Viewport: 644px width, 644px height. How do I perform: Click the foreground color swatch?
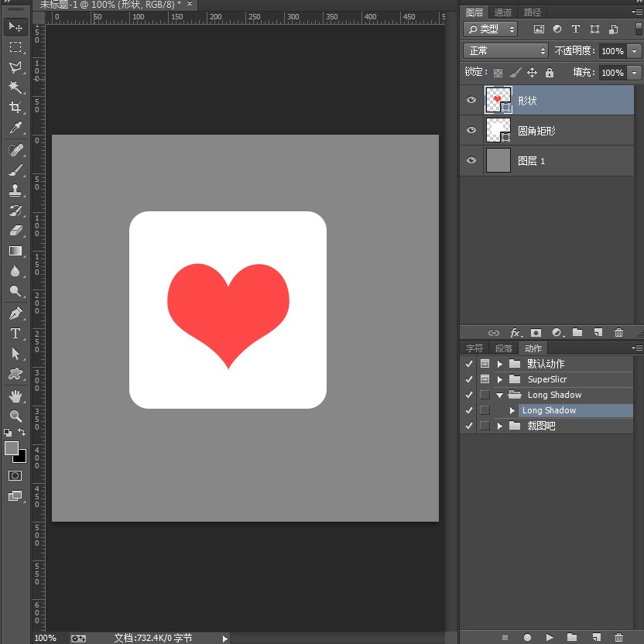(12, 448)
